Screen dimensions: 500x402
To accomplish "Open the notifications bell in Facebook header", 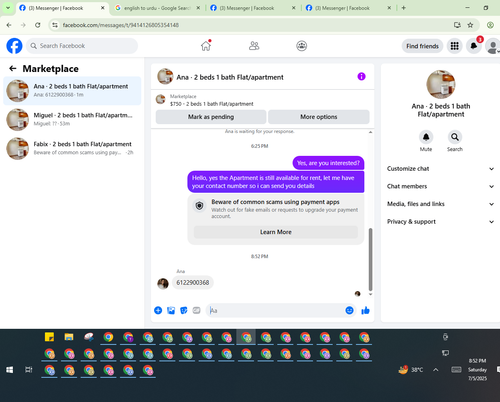I will [x=474, y=46].
